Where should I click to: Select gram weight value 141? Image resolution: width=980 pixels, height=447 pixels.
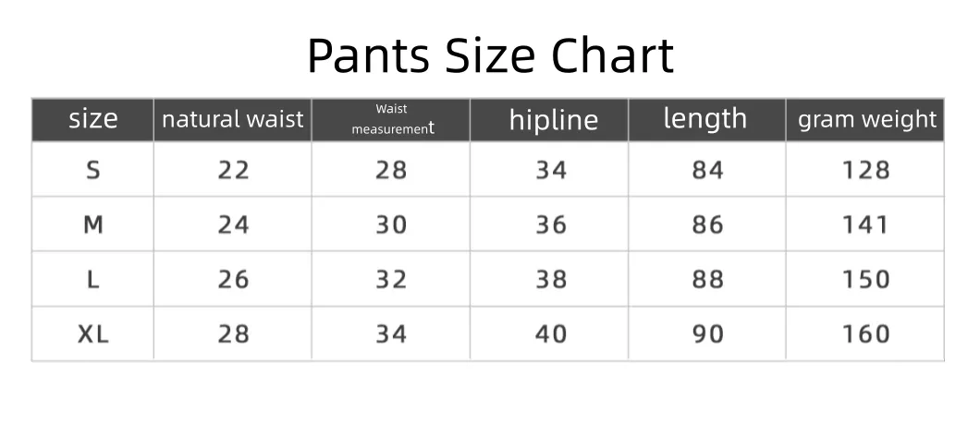tap(865, 224)
